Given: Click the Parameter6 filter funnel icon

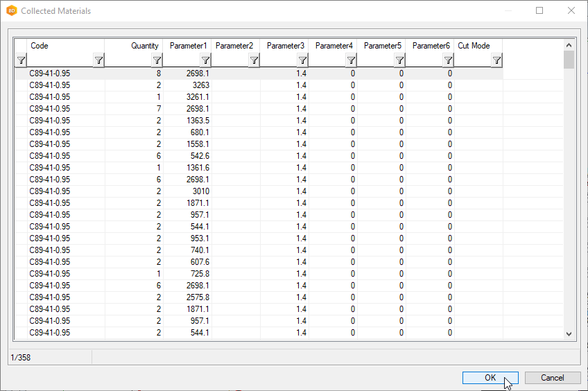Looking at the screenshot, I should [x=448, y=61].
